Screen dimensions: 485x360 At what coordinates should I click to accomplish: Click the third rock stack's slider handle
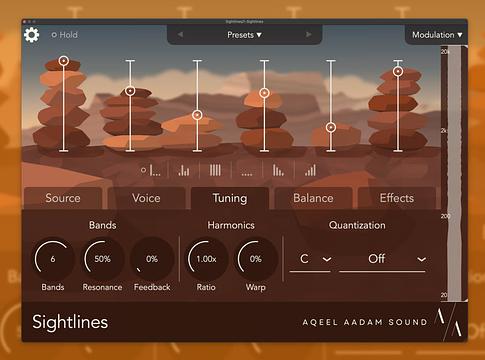coord(197,115)
